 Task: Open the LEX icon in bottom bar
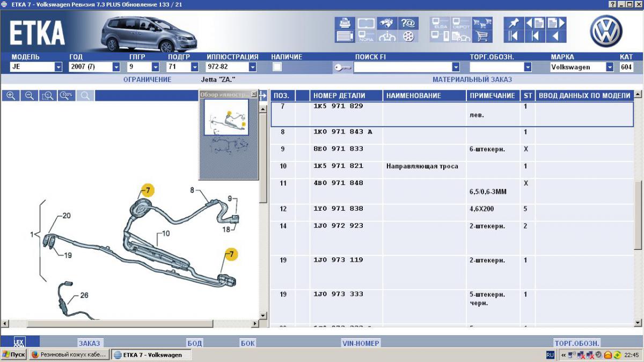coord(19,342)
